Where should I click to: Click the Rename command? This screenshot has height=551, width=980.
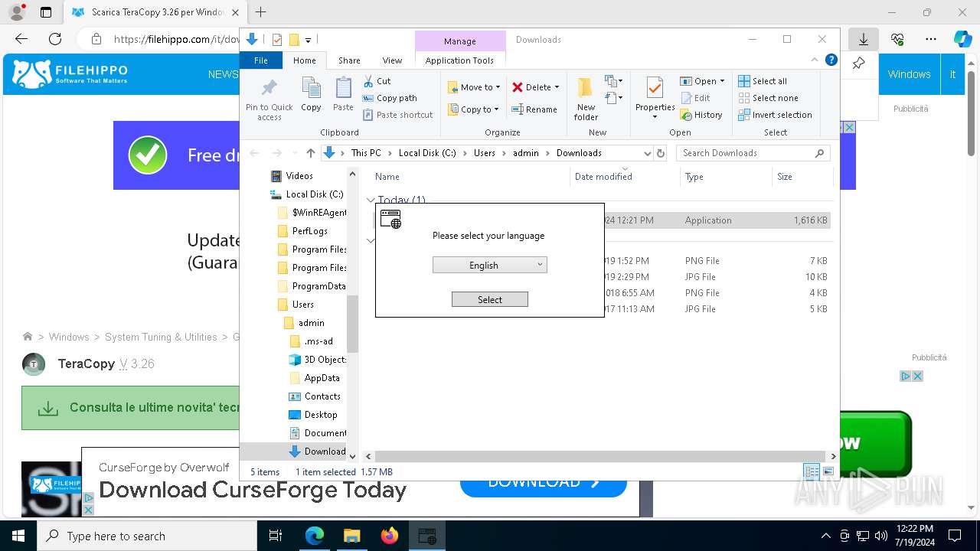534,109
